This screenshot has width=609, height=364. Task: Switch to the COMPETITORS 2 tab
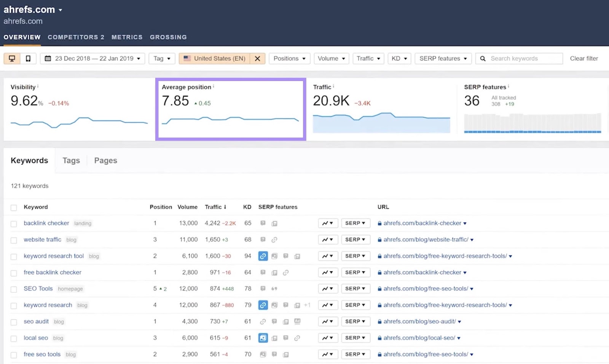pos(76,37)
